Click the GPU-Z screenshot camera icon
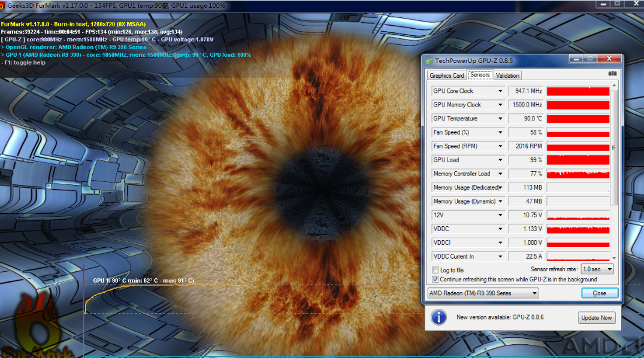This screenshot has height=358, width=644. coord(612,74)
